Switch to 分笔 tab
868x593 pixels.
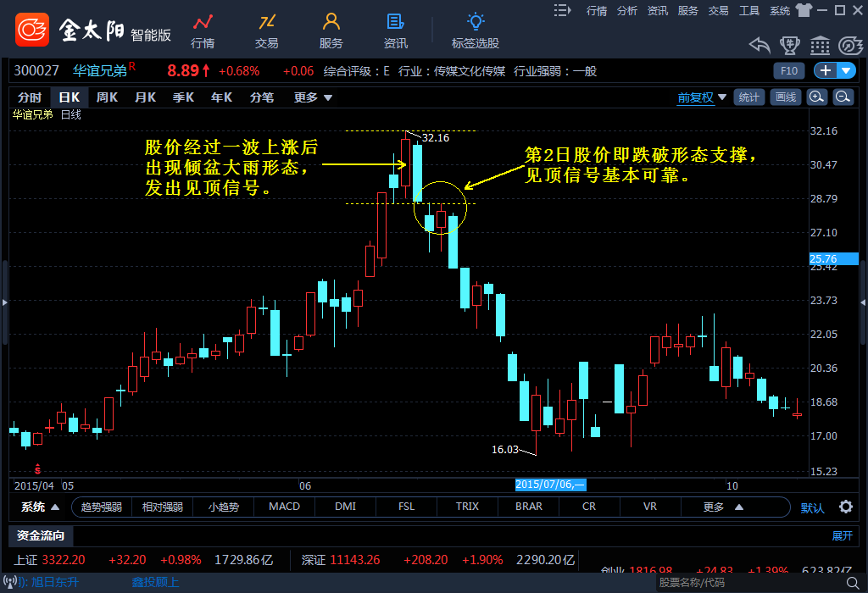262,97
